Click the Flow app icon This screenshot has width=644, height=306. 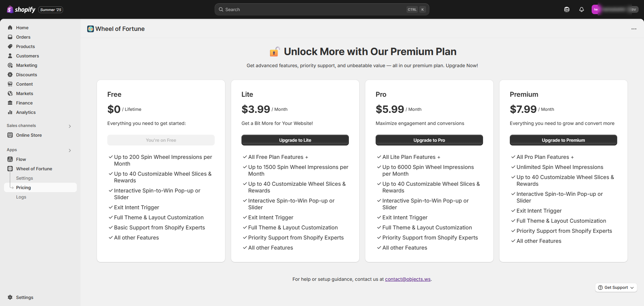[10, 159]
